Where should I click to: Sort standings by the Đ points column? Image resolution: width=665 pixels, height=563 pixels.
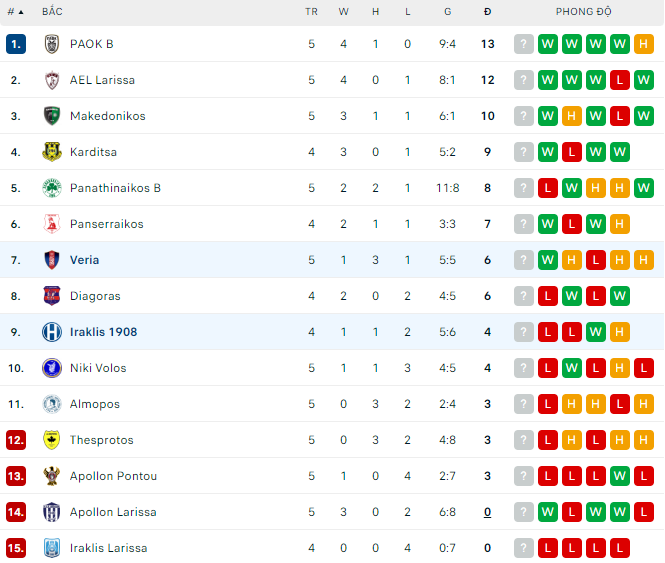487,12
